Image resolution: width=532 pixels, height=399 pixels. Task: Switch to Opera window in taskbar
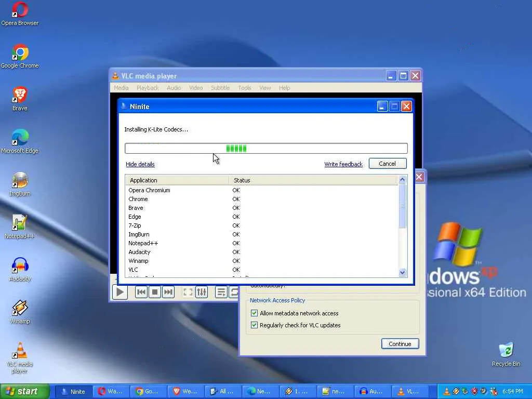(x=111, y=392)
